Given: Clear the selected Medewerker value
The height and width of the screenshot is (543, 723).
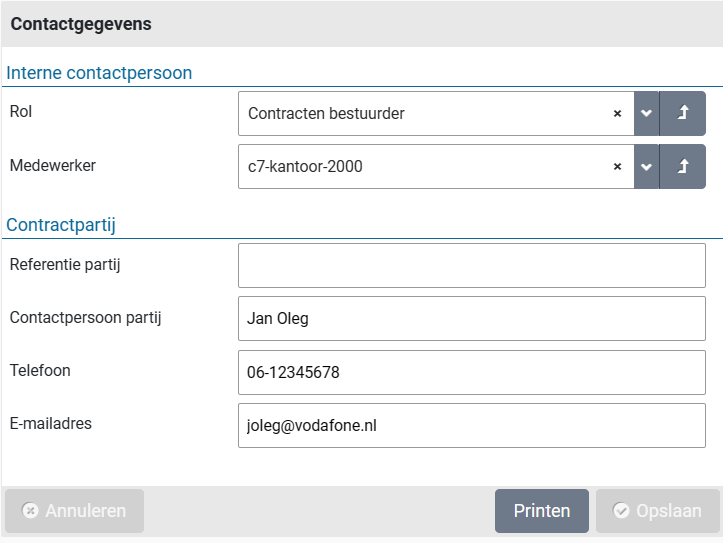Looking at the screenshot, I should pos(617,167).
